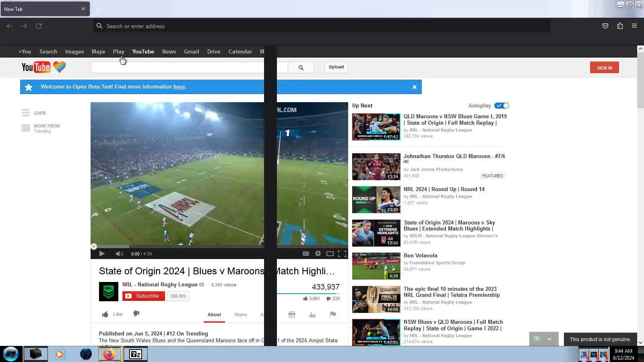644x362 pixels.
Task: Open Maps in the Google bar
Action: point(98,51)
